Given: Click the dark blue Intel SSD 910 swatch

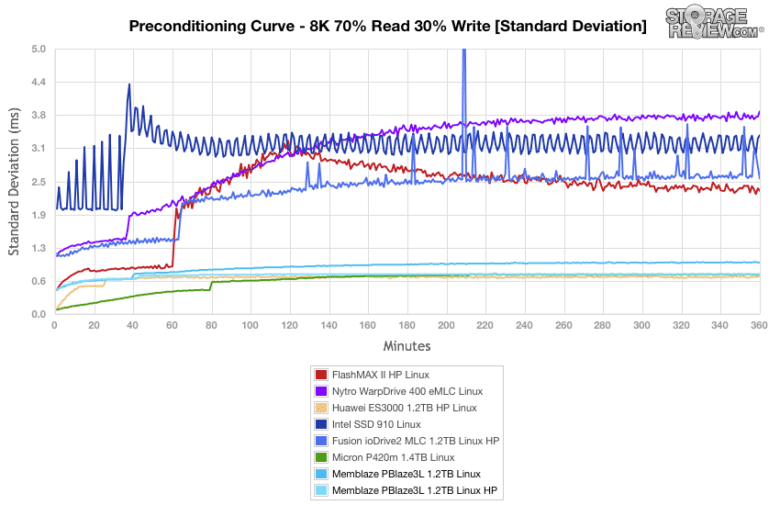Looking at the screenshot, I should point(321,424).
